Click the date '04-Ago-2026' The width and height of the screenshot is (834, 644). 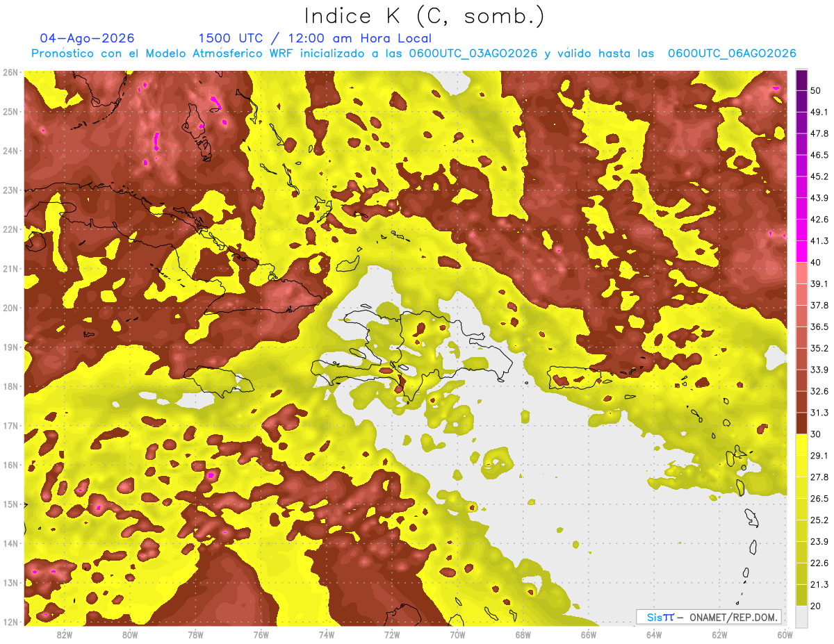[x=87, y=38]
